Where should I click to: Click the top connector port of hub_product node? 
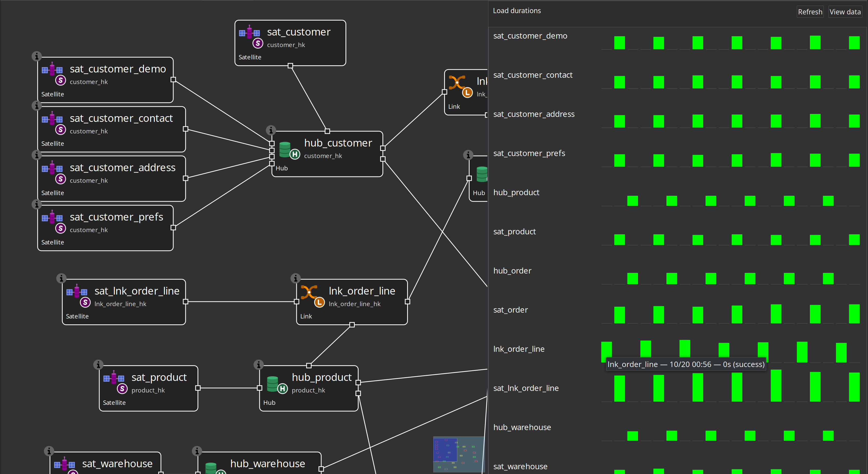click(x=309, y=365)
